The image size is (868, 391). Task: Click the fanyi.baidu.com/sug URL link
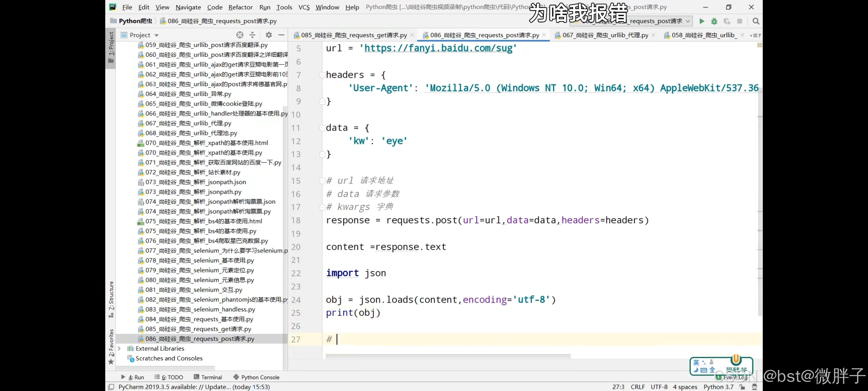(438, 48)
